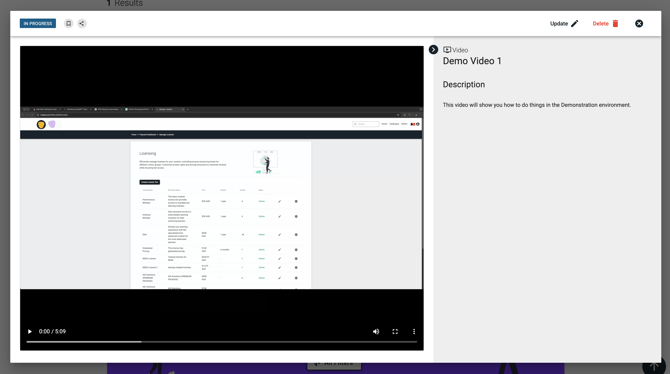Click the Video type icon above title
The image size is (670, 374).
(447, 50)
